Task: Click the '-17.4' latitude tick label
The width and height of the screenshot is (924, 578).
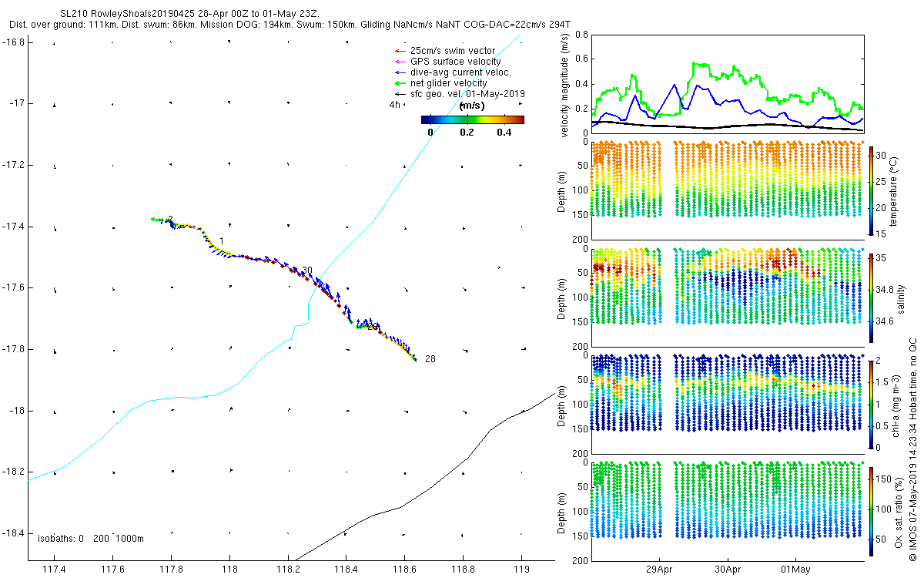Action: 15,227
